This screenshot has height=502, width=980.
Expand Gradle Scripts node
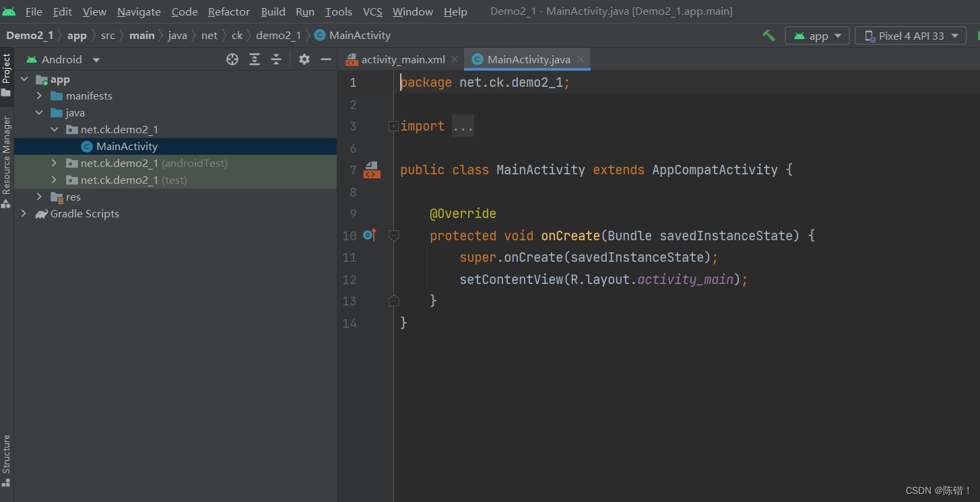[24, 214]
